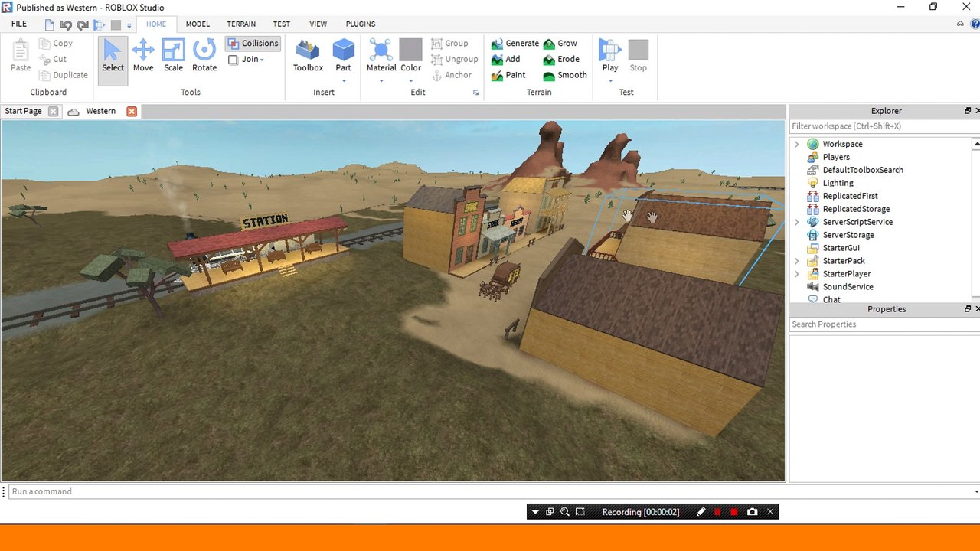Click Group in the Edit section

[x=449, y=44]
